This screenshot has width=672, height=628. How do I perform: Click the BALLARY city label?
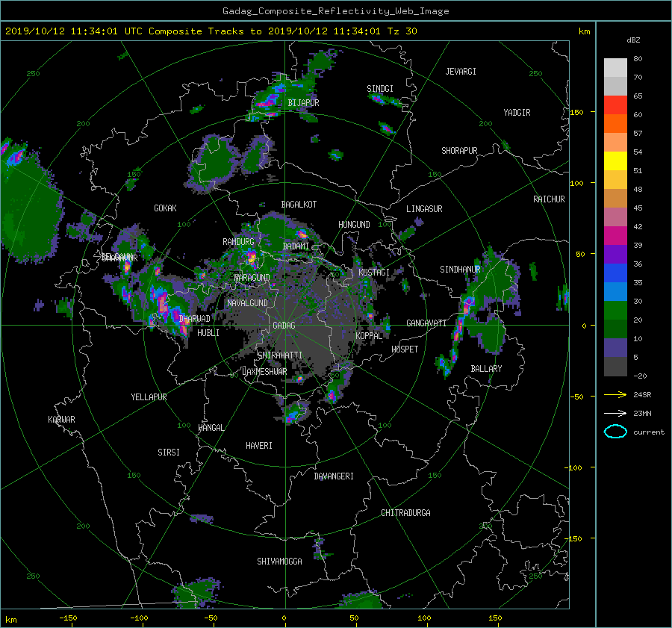[x=486, y=369]
